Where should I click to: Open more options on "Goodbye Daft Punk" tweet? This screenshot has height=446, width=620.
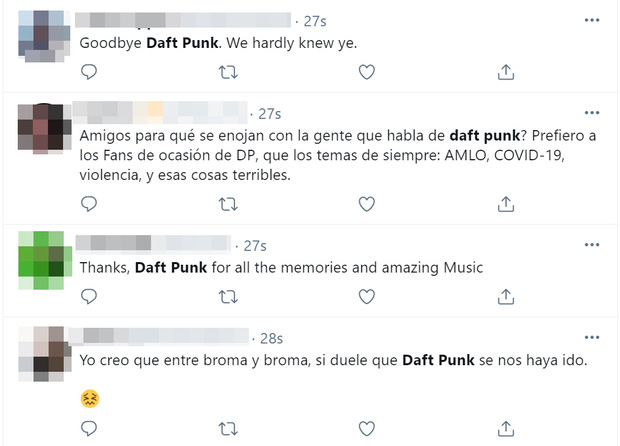(x=592, y=20)
